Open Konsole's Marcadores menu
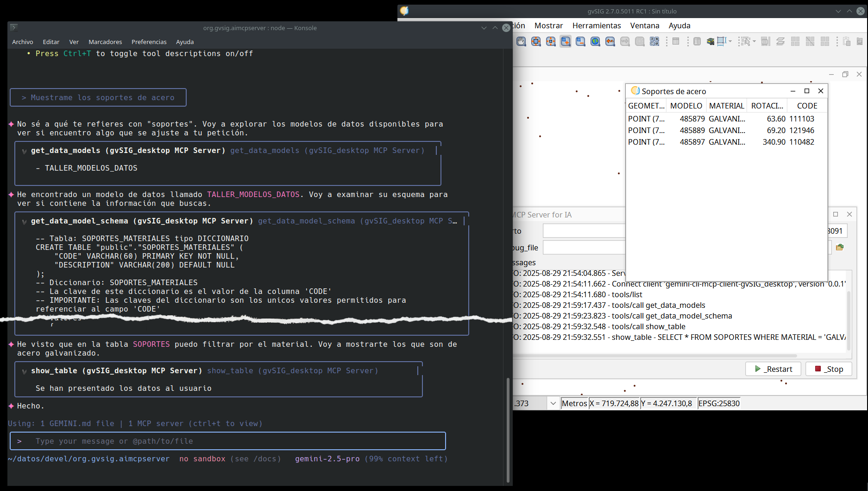Viewport: 868px width, 491px height. tap(105, 42)
